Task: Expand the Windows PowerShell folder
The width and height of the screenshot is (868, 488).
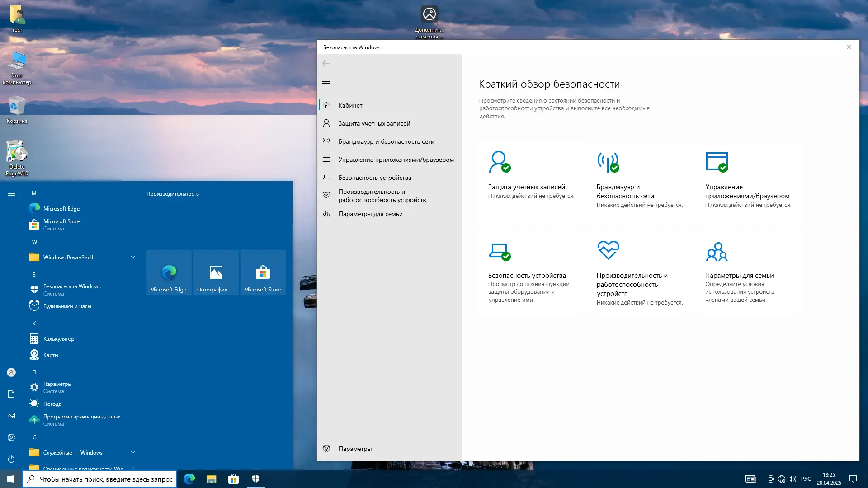Action: pos(133,257)
